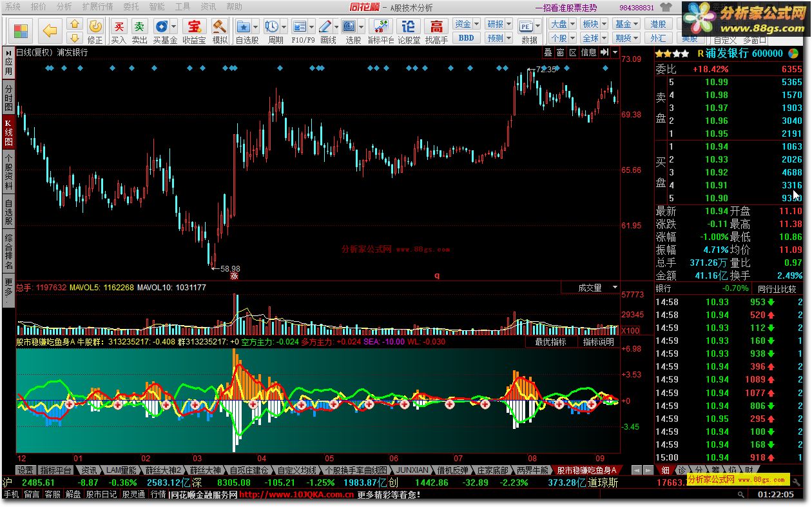Click the down arrow navigation icon
812x507 pixels.
pyautogui.click(x=75, y=38)
